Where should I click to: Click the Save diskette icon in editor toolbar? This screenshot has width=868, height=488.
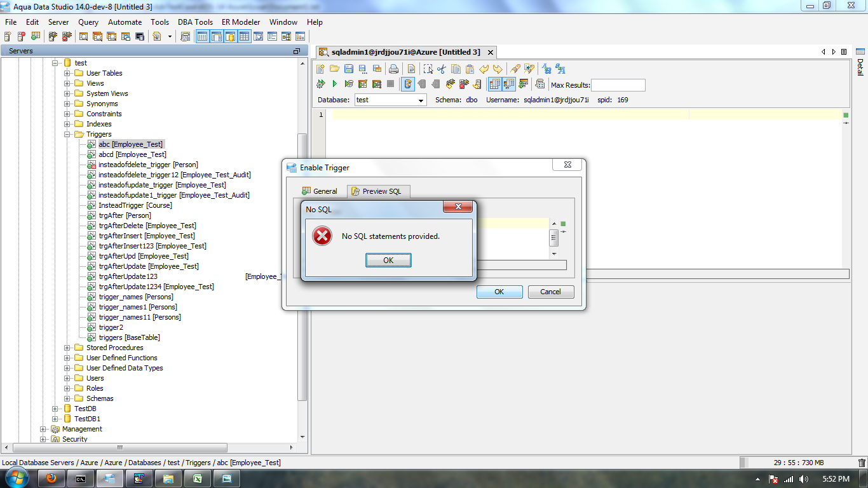tap(349, 69)
